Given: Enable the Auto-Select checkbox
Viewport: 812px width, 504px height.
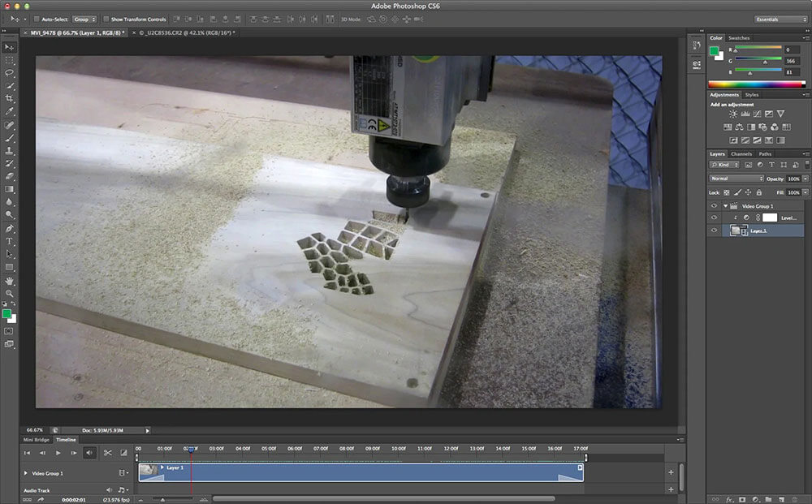Looking at the screenshot, I should (x=37, y=19).
